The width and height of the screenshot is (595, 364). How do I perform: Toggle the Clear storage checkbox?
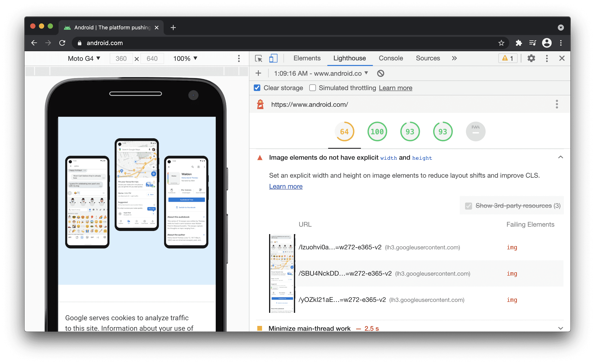click(x=258, y=88)
